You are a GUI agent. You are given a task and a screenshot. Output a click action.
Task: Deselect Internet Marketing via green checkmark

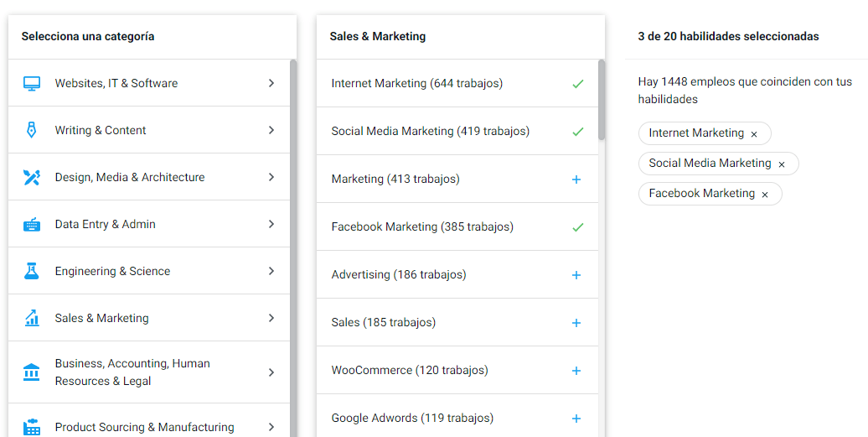coord(577,84)
